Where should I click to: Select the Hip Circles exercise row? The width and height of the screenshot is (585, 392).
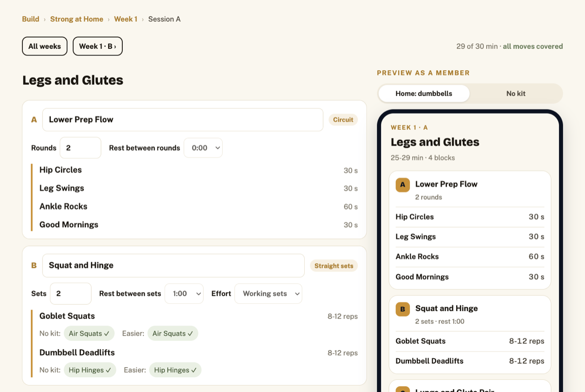(x=198, y=170)
